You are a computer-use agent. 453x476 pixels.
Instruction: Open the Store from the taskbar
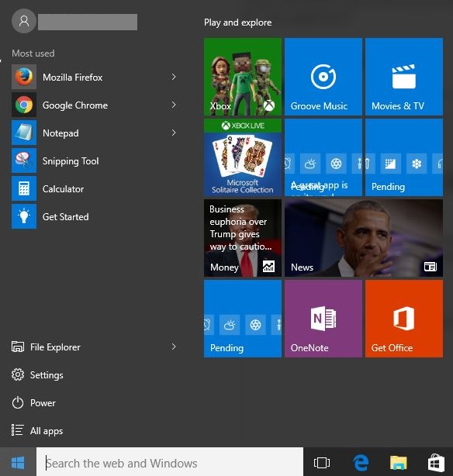click(x=436, y=463)
